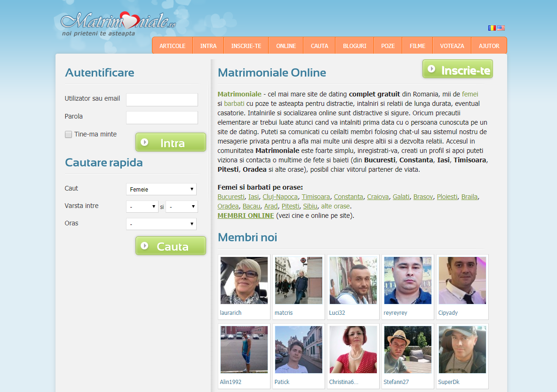Open the Bucuresti city link
Screen dimensions: 557x392
pyautogui.click(x=231, y=197)
